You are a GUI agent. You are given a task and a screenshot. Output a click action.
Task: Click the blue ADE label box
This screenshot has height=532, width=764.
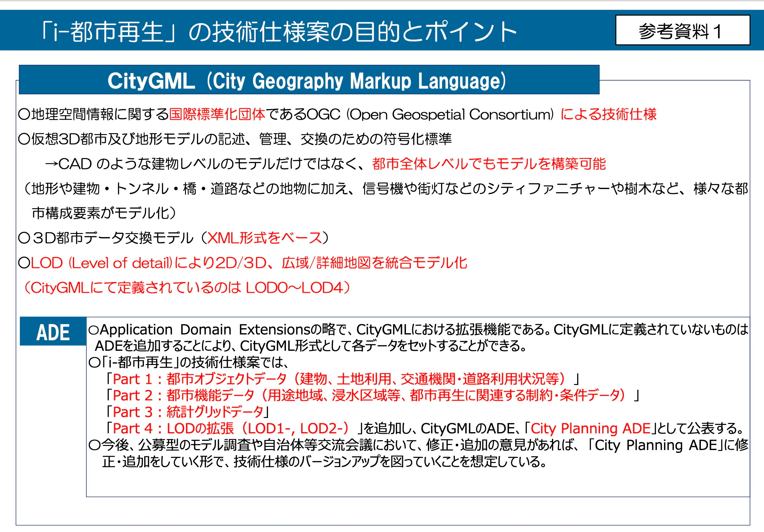point(53,331)
